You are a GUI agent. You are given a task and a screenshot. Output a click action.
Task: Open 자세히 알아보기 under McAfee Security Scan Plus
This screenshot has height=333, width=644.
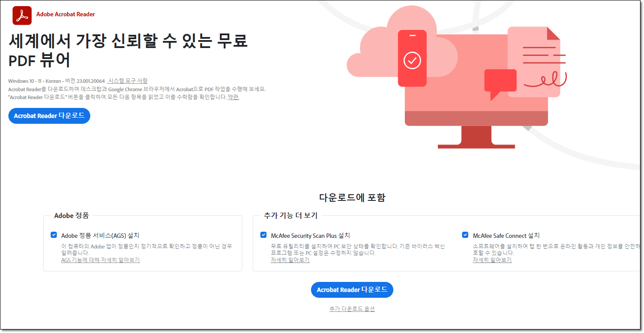point(290,260)
